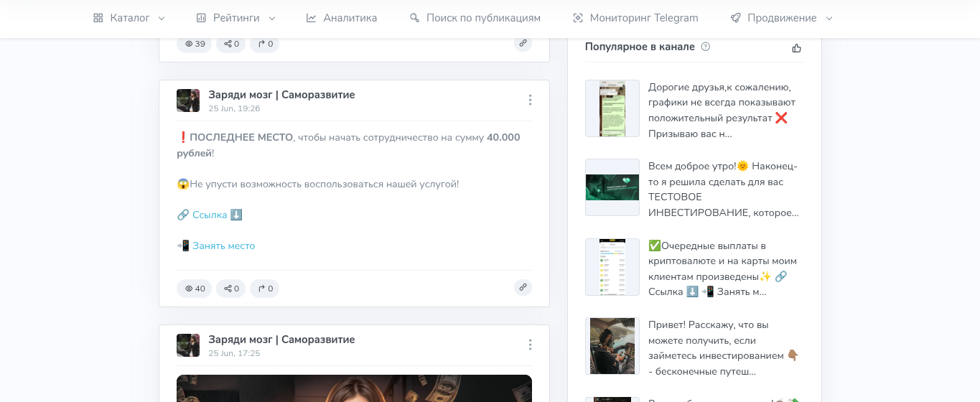980x402 pixels.
Task: Click the Аналитика line-graph icon
Action: [311, 18]
